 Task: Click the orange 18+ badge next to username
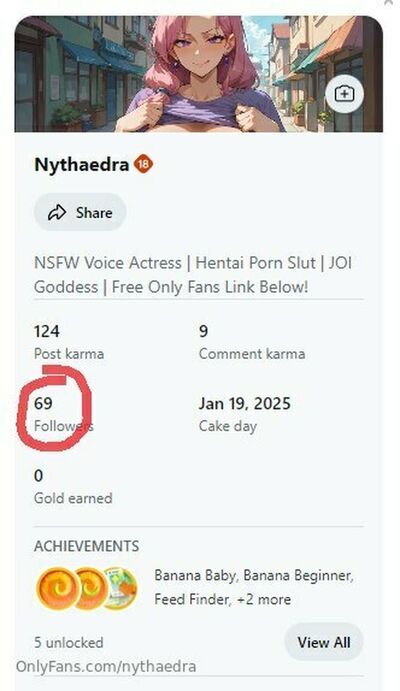pos(143,164)
